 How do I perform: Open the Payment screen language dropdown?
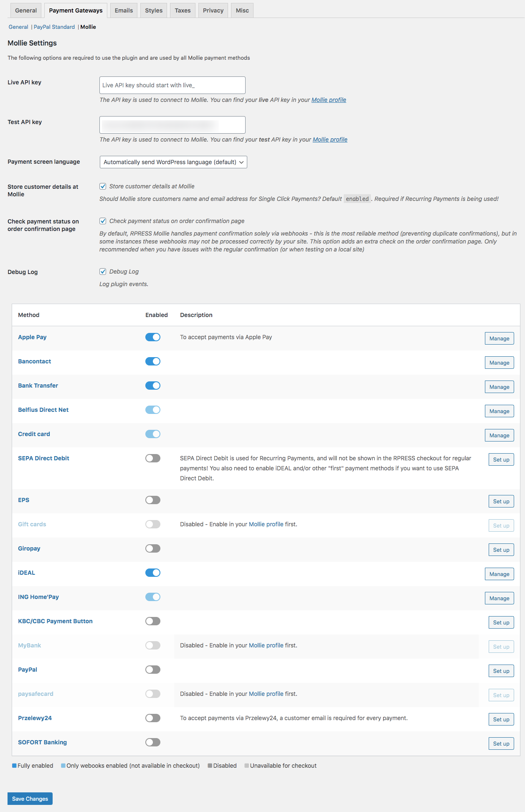[x=173, y=162]
